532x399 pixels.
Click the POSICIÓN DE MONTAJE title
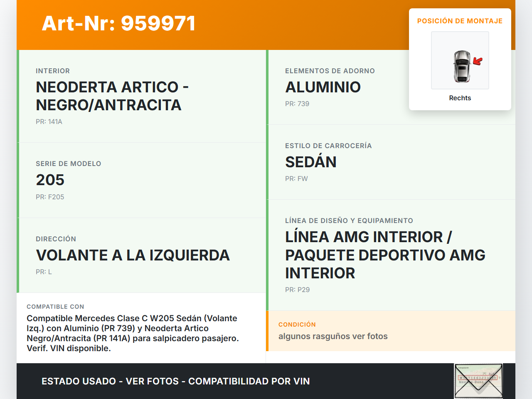pos(460,21)
